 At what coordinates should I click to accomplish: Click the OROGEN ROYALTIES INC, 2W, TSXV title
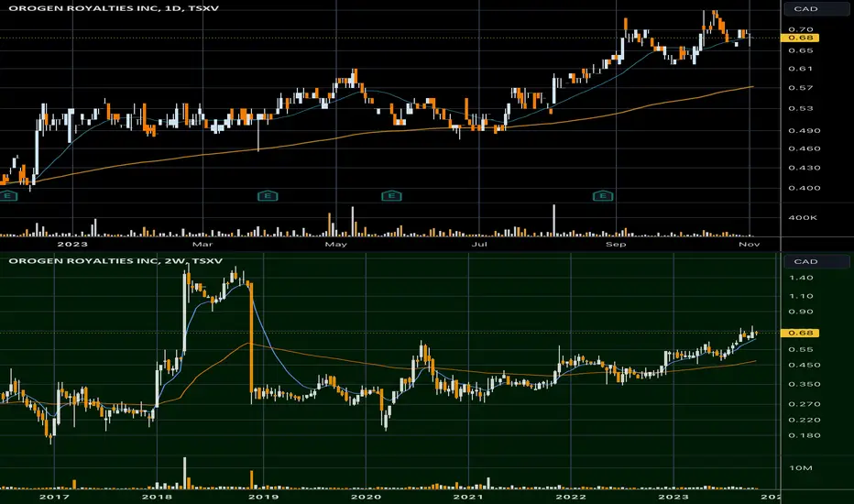point(115,261)
